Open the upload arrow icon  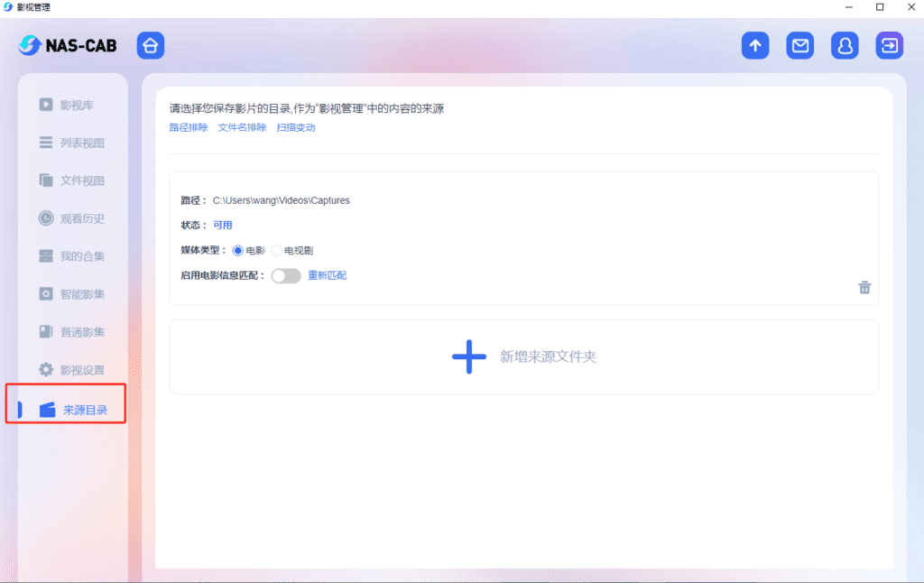pos(755,46)
